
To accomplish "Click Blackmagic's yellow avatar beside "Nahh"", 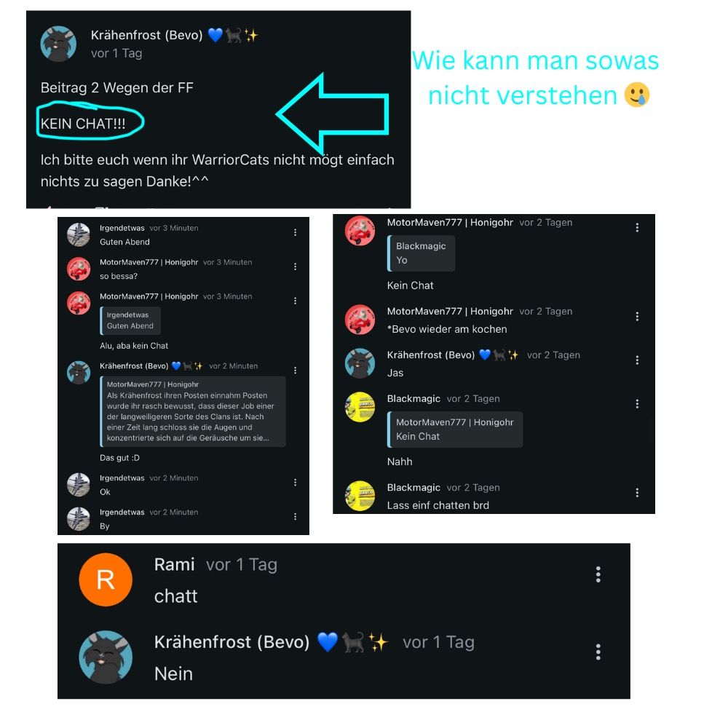I will 360,407.
